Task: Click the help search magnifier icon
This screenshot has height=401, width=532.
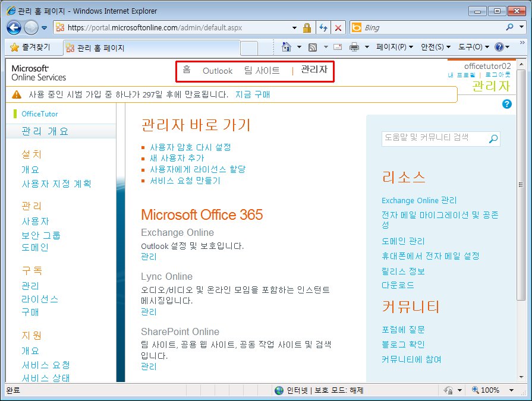Action: pos(493,138)
